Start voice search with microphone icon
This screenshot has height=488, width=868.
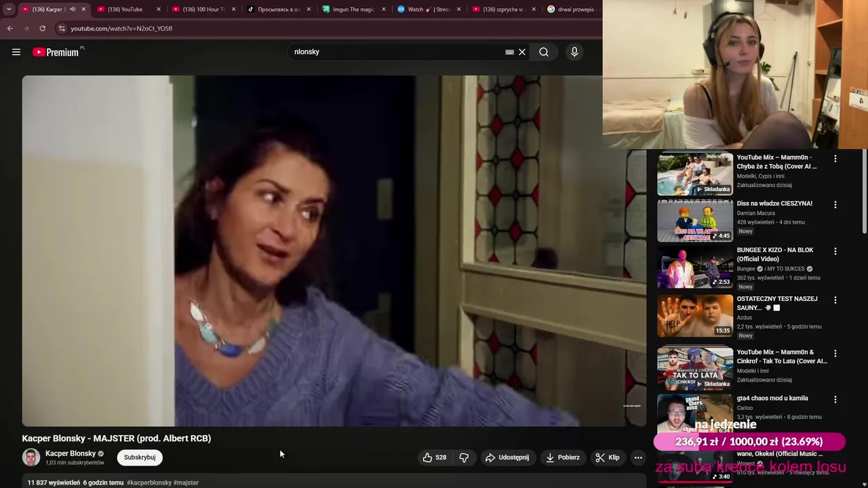coord(574,52)
